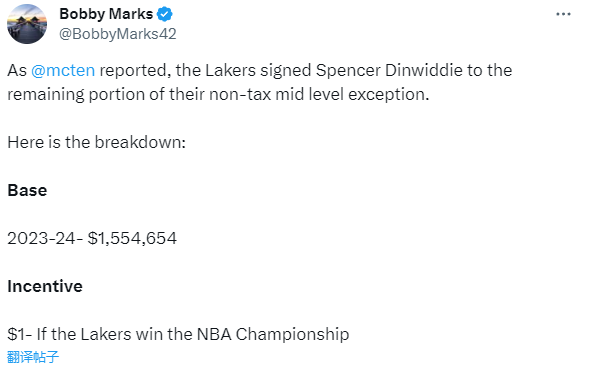Image resolution: width=589 pixels, height=382 pixels.
Task: Click the "$1,554,654" dollar figure
Action: (132, 239)
